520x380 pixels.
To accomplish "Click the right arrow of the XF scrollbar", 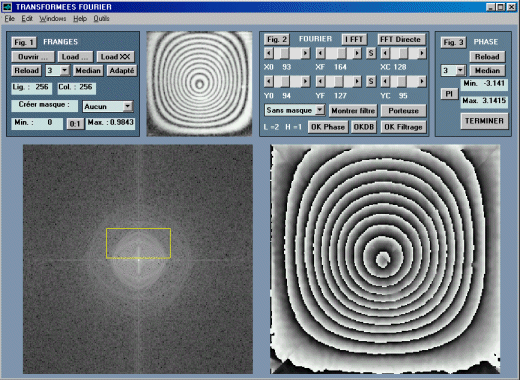I will pos(357,53).
